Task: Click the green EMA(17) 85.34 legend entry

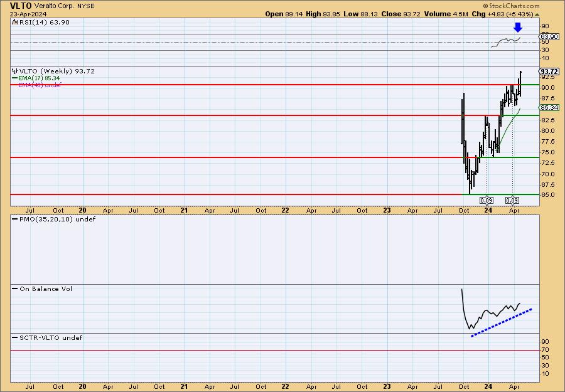Action: tap(36, 78)
